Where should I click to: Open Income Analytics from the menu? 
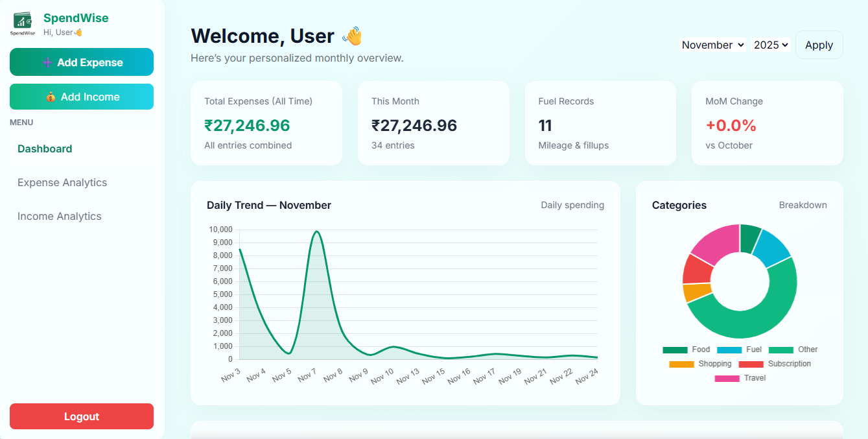point(60,216)
